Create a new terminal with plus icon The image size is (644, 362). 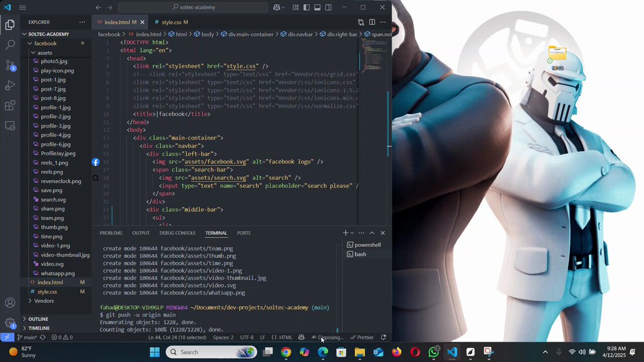point(346,233)
